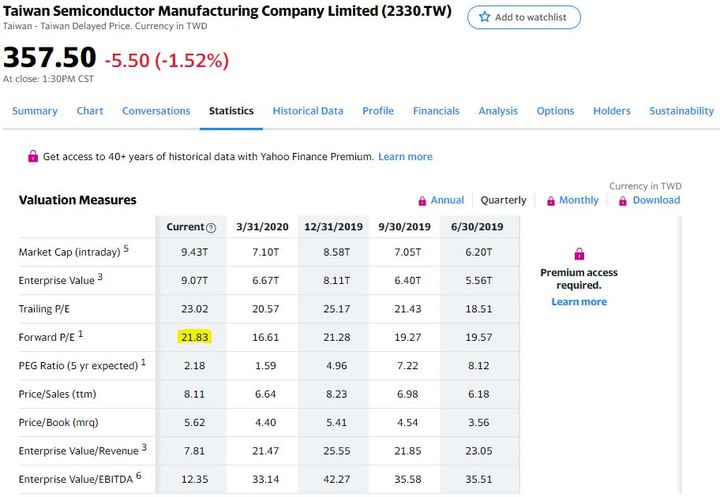Click the Download link
Screen dimensions: 720x497
[656, 200]
